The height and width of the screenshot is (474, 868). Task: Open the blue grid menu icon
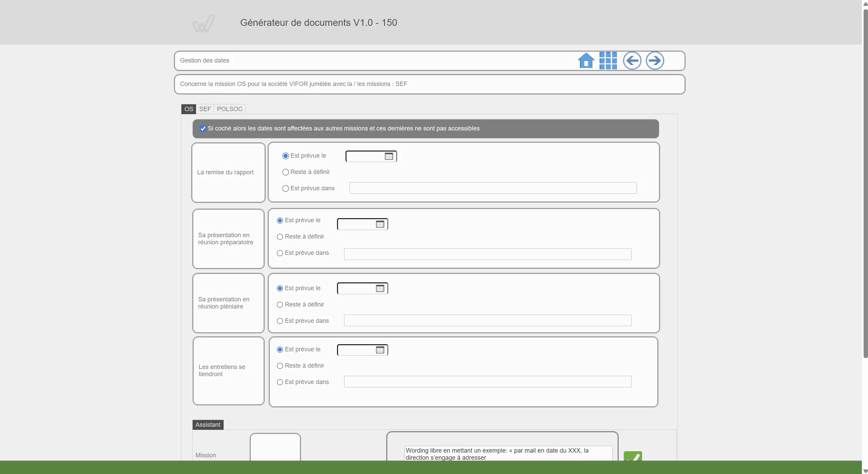coord(608,61)
